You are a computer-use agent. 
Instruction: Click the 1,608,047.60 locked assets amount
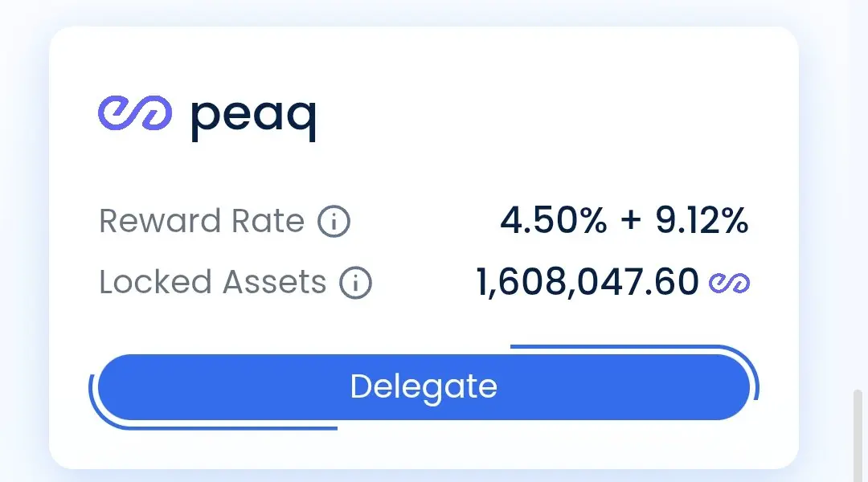click(588, 282)
